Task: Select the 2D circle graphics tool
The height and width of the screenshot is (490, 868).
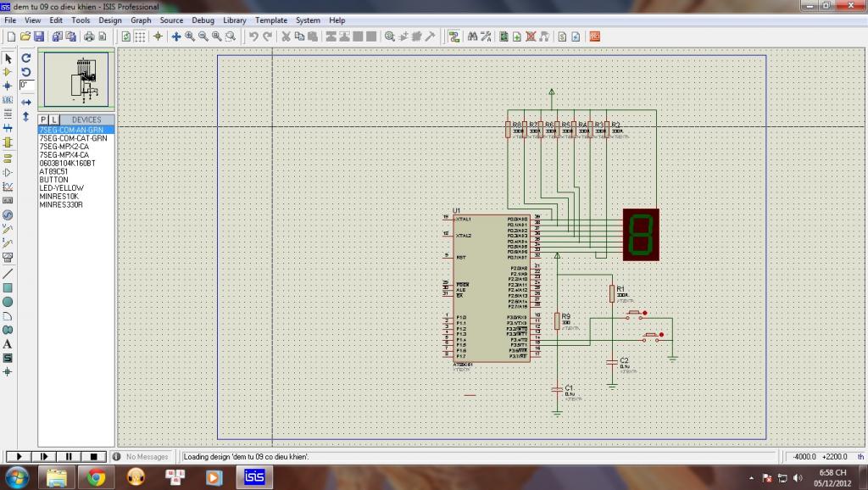Action: coord(8,302)
